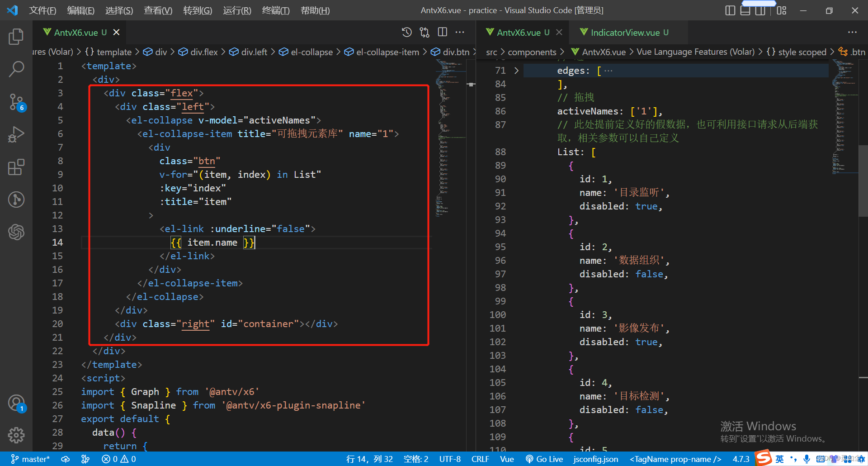Open the template breadcrumb dropdown

coord(108,52)
